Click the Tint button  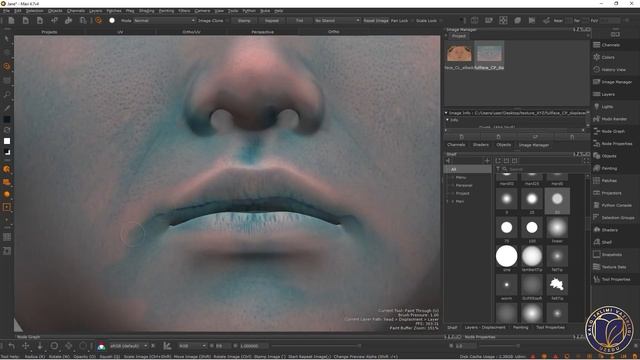(x=300, y=20)
